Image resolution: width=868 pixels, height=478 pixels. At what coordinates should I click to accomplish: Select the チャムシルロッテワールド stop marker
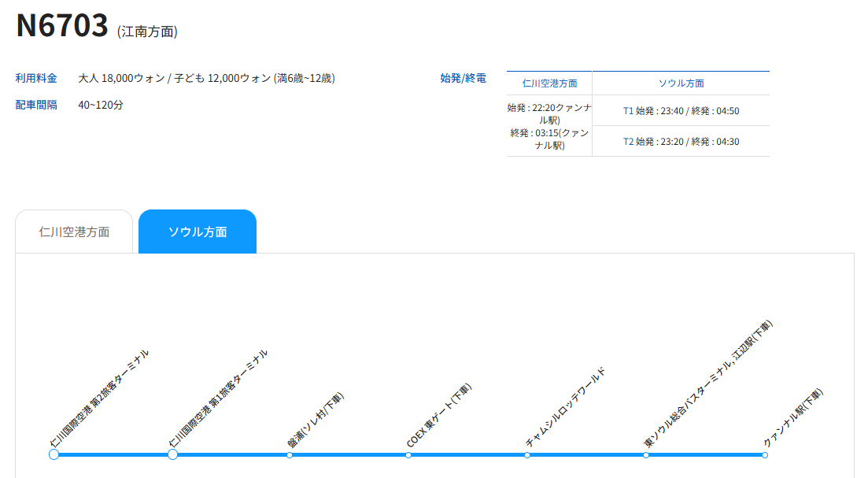click(527, 454)
